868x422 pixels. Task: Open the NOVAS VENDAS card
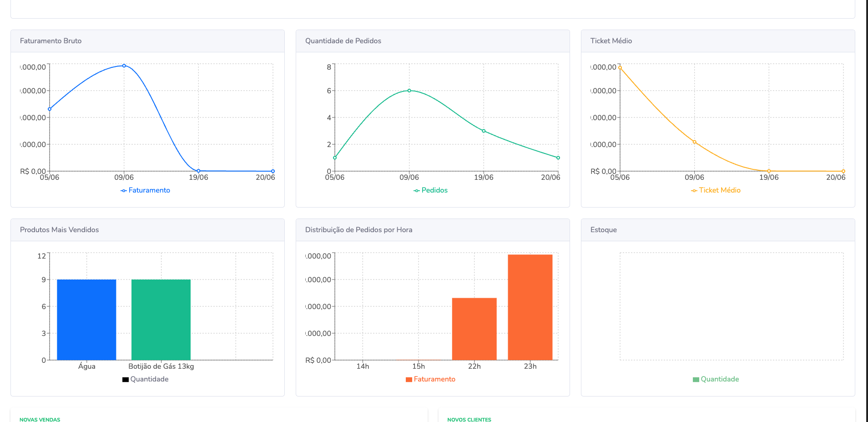click(x=40, y=419)
